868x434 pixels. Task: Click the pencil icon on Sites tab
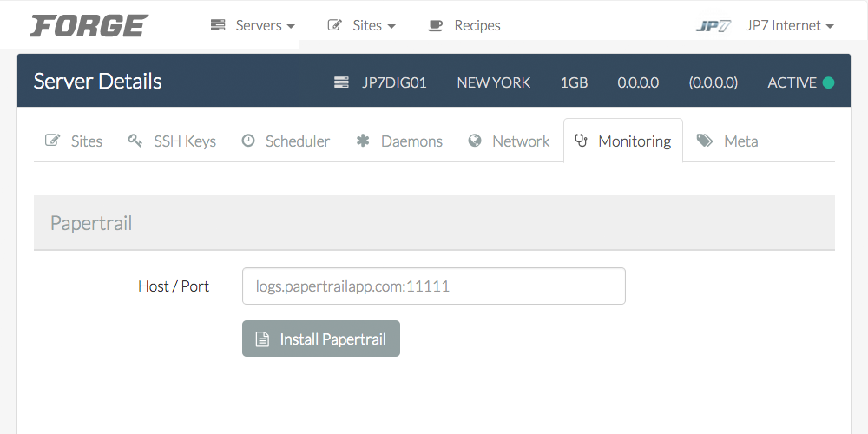click(52, 141)
